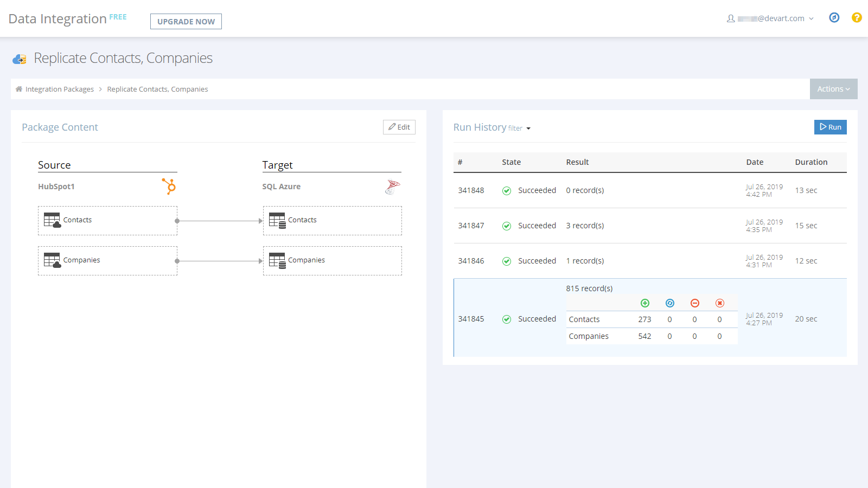Click the user profile icon in header

pyautogui.click(x=731, y=18)
